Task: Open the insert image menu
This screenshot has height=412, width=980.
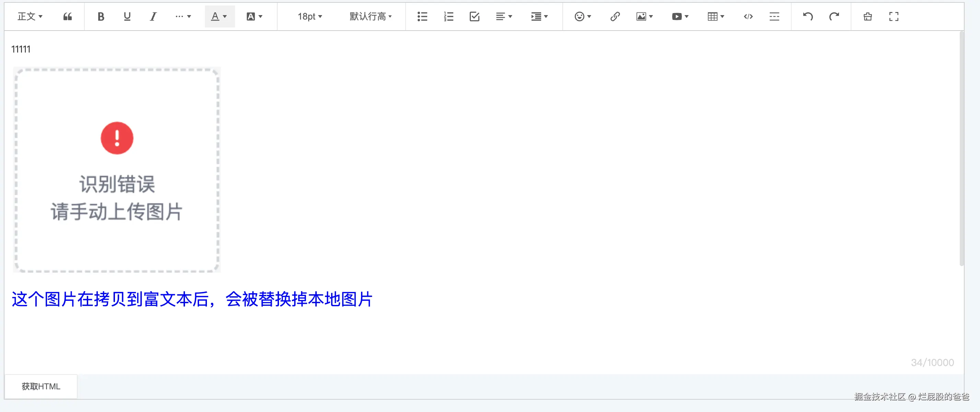Action: [644, 16]
